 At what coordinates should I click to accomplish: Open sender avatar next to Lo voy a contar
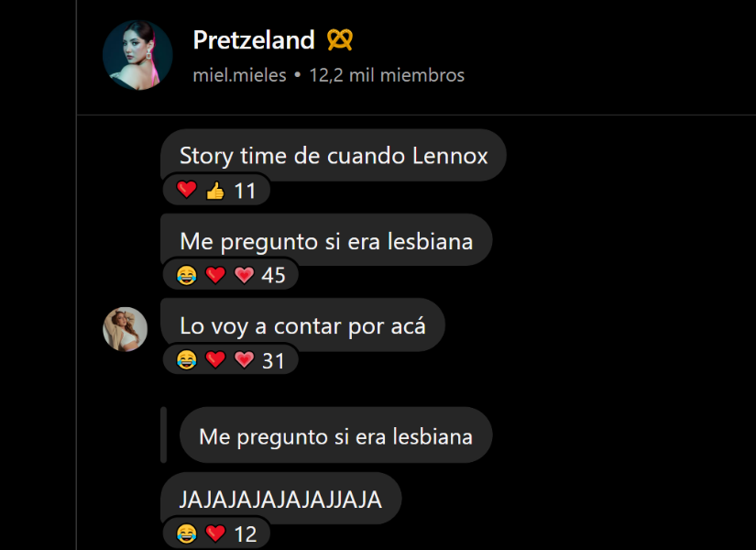pos(126,329)
